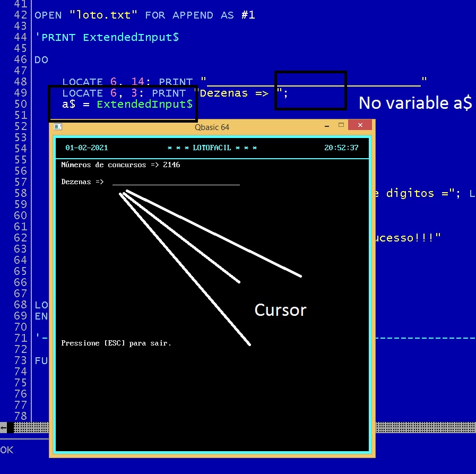476x474 pixels.
Task: Click the "Números de concursos => 2146" text
Action: (x=120, y=165)
